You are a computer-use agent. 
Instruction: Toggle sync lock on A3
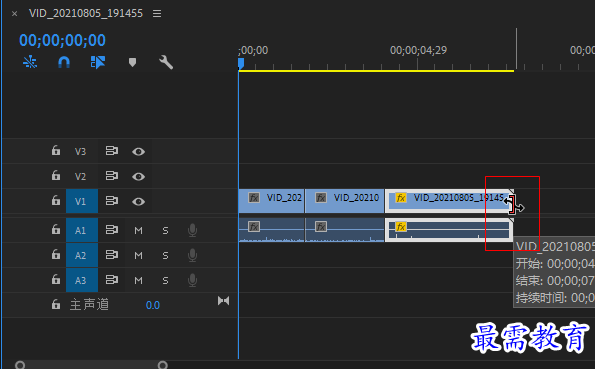pos(112,280)
